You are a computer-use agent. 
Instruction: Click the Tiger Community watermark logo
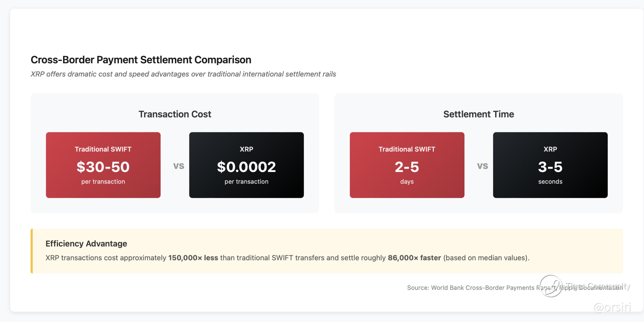[x=551, y=286]
